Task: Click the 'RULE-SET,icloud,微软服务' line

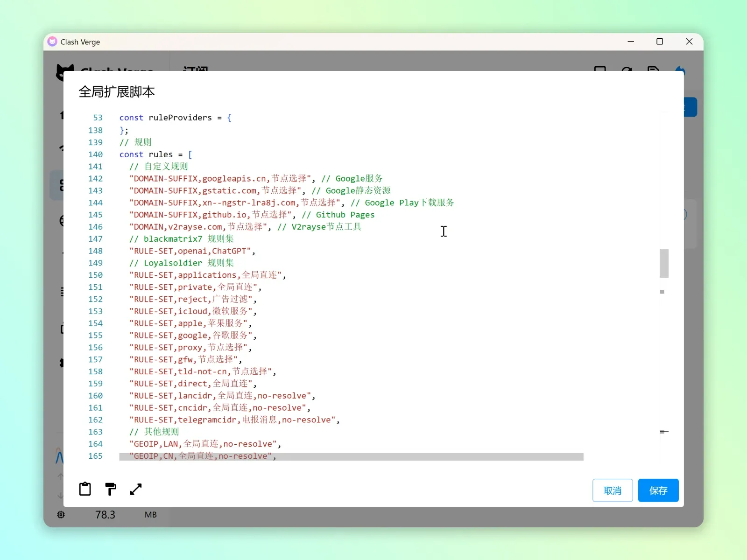Action: click(x=193, y=311)
